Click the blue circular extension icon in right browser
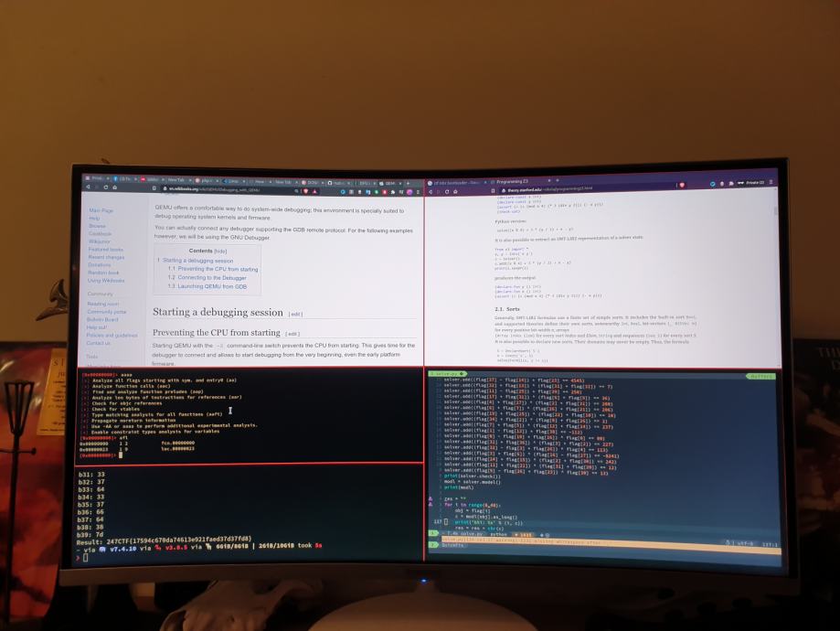Screen dimensions: 840x631 (x=713, y=184)
